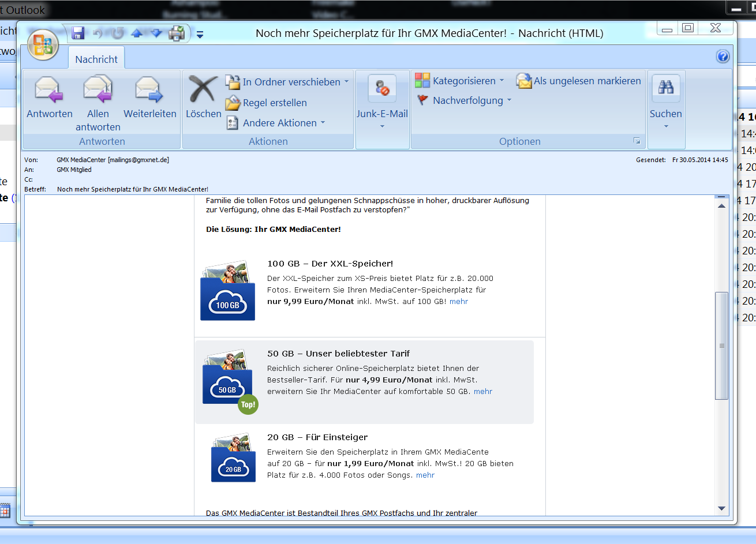756x544 pixels.
Task: Click the 'mehr' link in 20 GB offer
Action: click(x=425, y=475)
